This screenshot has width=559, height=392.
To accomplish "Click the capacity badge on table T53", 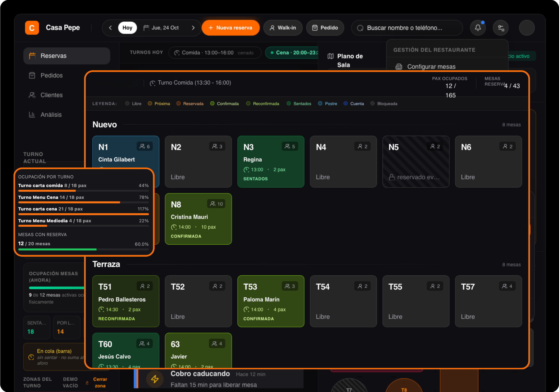I will [290, 286].
